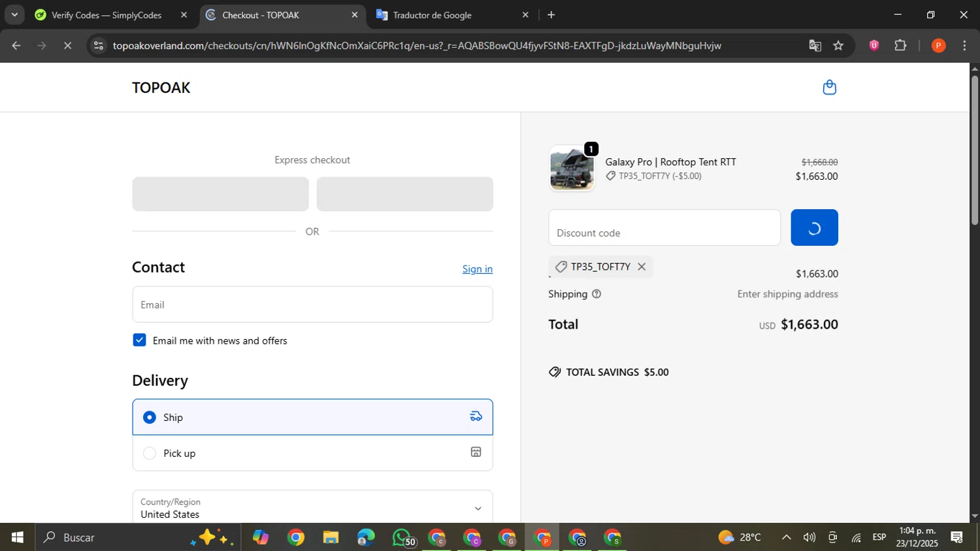
Task: Click the discount Apply button with spinner
Action: [814, 227]
